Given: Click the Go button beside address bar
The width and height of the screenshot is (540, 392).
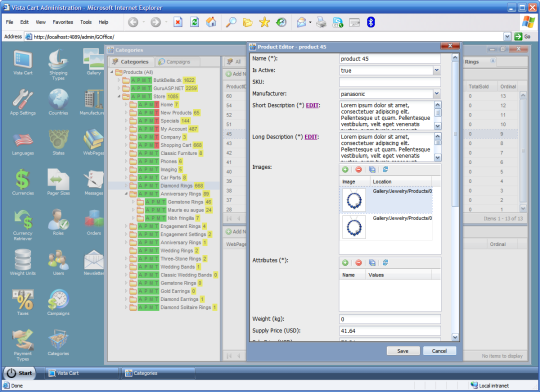Looking at the screenshot, I should (x=522, y=37).
